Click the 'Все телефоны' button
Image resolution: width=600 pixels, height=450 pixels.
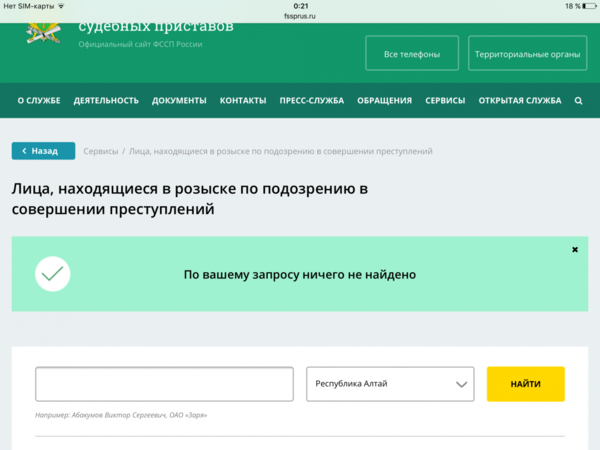coord(412,52)
